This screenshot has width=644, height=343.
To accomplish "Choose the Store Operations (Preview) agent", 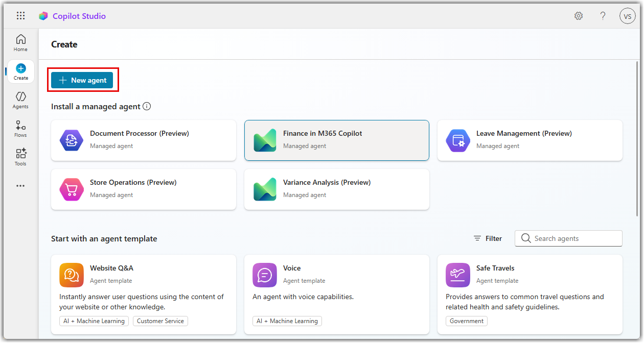I will click(x=144, y=189).
